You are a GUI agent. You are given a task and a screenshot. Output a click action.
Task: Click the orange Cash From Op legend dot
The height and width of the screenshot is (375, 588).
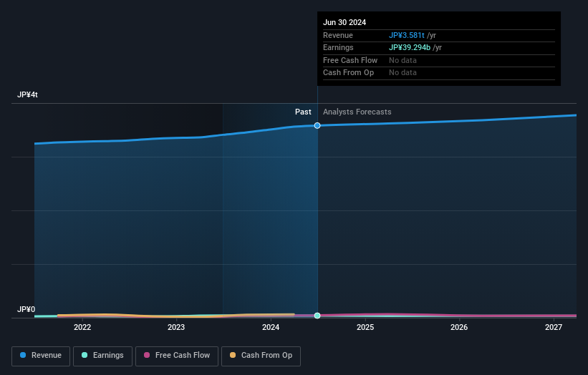pyautogui.click(x=233, y=355)
